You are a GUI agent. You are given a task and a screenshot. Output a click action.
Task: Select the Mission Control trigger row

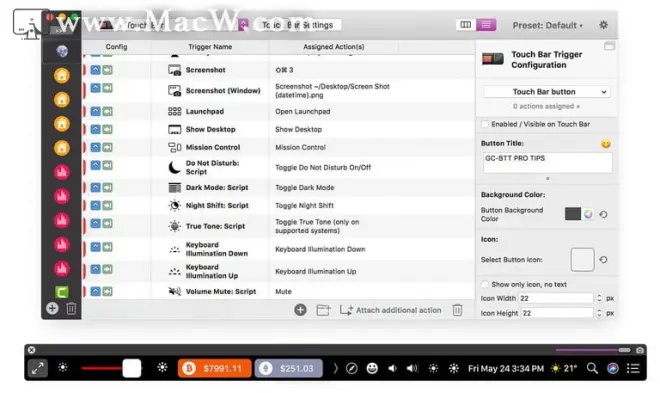pos(278,147)
